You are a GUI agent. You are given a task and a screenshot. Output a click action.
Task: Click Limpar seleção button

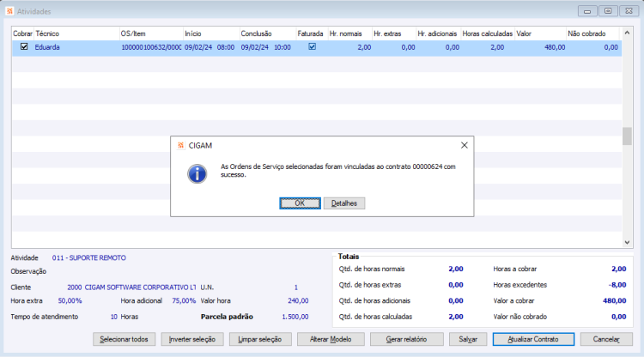pyautogui.click(x=260, y=339)
